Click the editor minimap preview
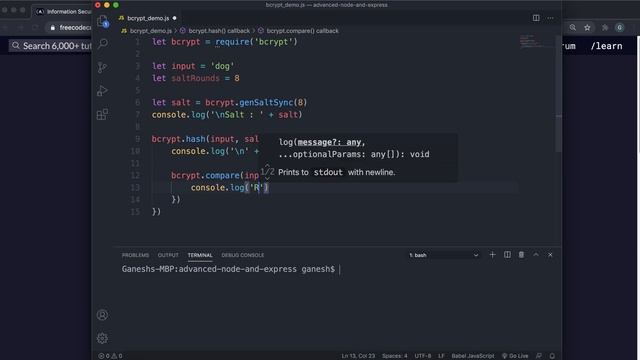This screenshot has width=640, height=360. [531, 41]
